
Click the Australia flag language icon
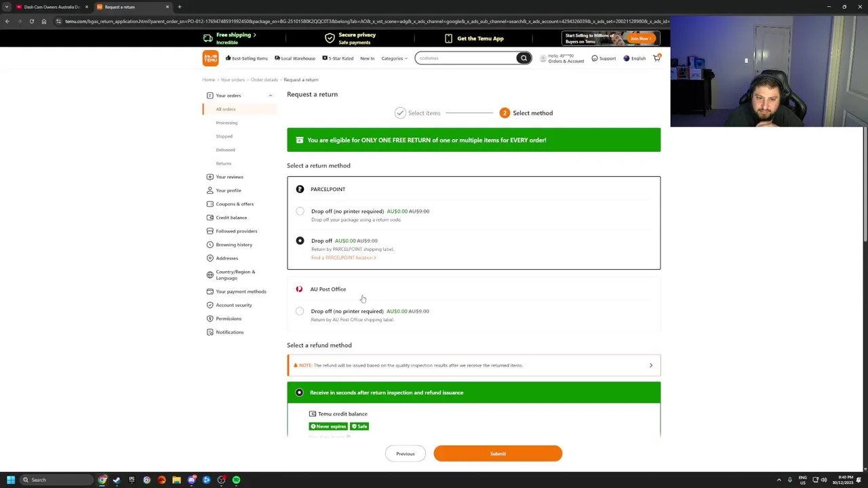[627, 58]
